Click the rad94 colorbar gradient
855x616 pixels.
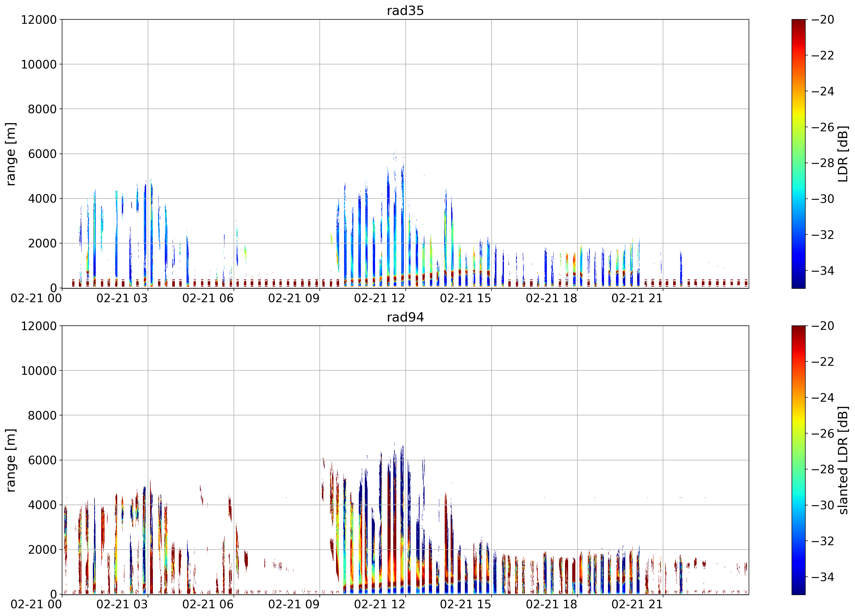click(x=798, y=460)
